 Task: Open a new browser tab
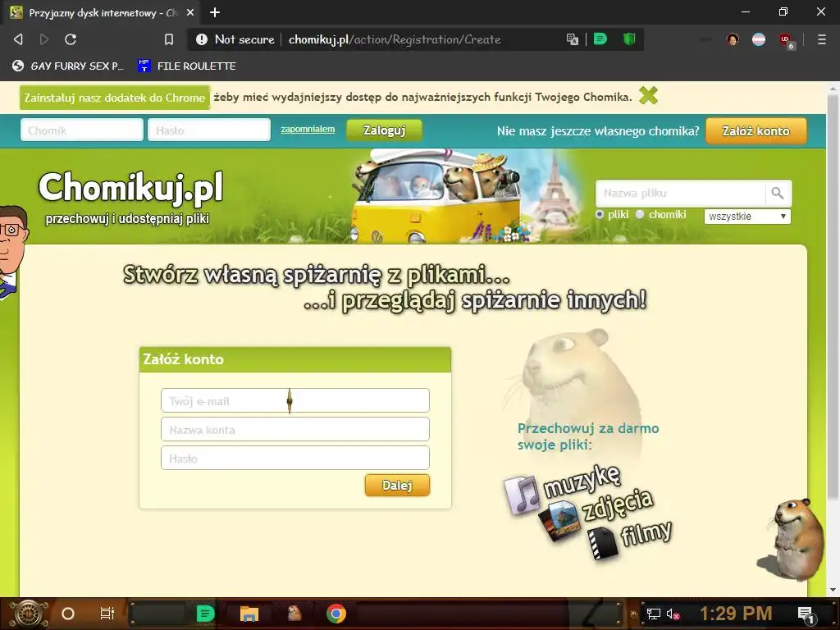point(215,12)
